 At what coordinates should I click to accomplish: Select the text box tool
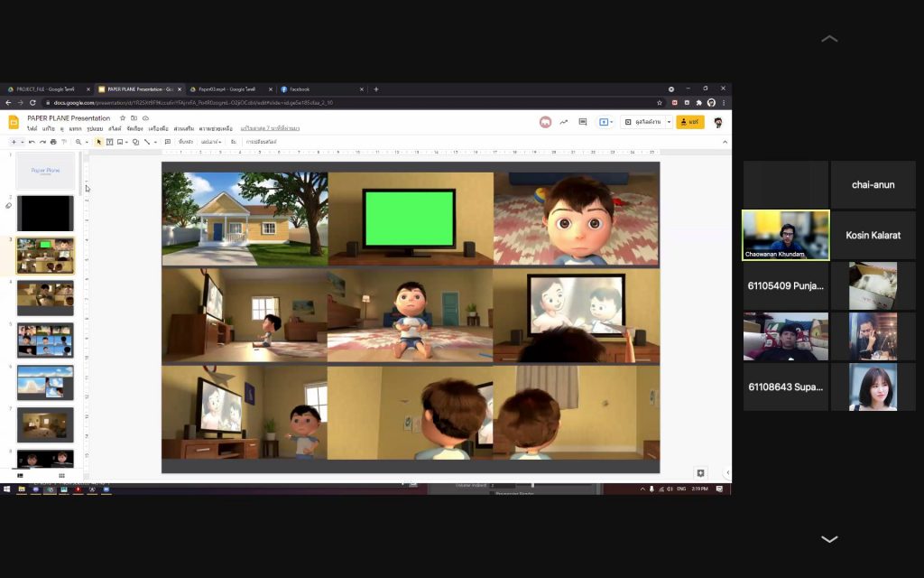109,142
